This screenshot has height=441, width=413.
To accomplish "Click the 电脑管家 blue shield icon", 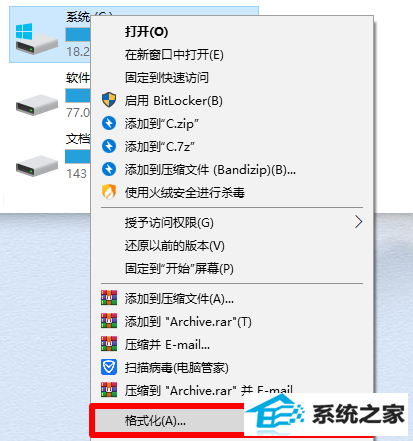I will pos(109,367).
